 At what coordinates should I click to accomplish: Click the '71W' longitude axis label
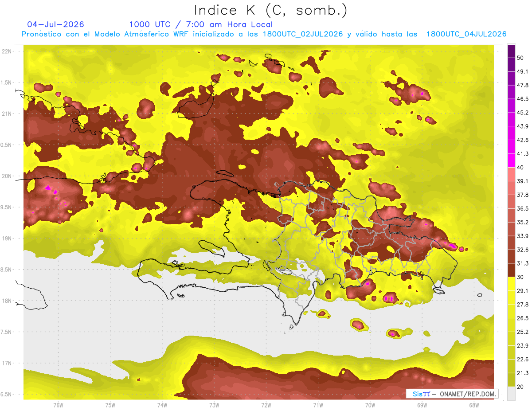click(318, 405)
